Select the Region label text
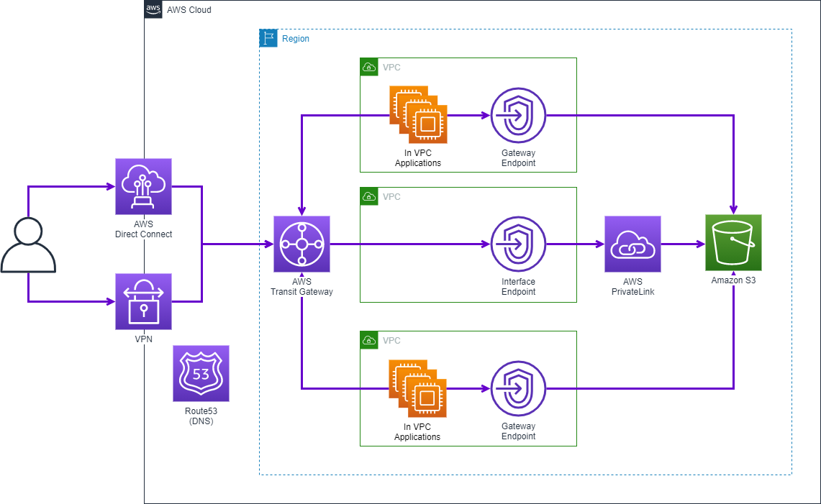The height and width of the screenshot is (504, 821). pyautogui.click(x=295, y=38)
